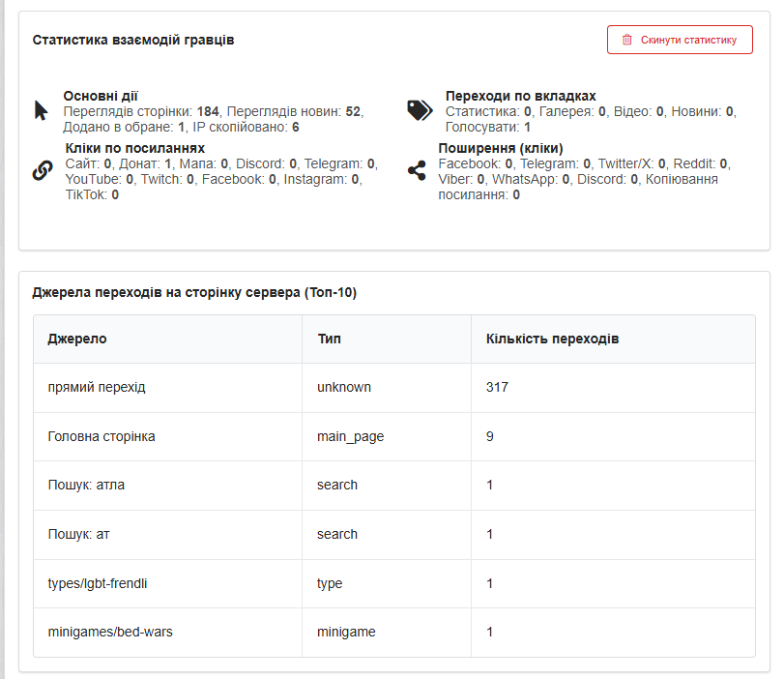
Task: Click the Джерела переходів на сторінку сервера heading
Action: [194, 292]
